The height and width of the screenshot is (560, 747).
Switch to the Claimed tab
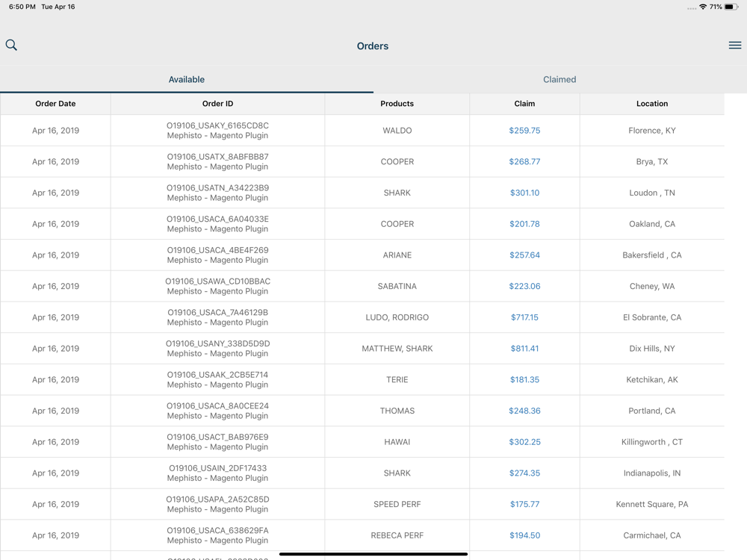(x=560, y=80)
